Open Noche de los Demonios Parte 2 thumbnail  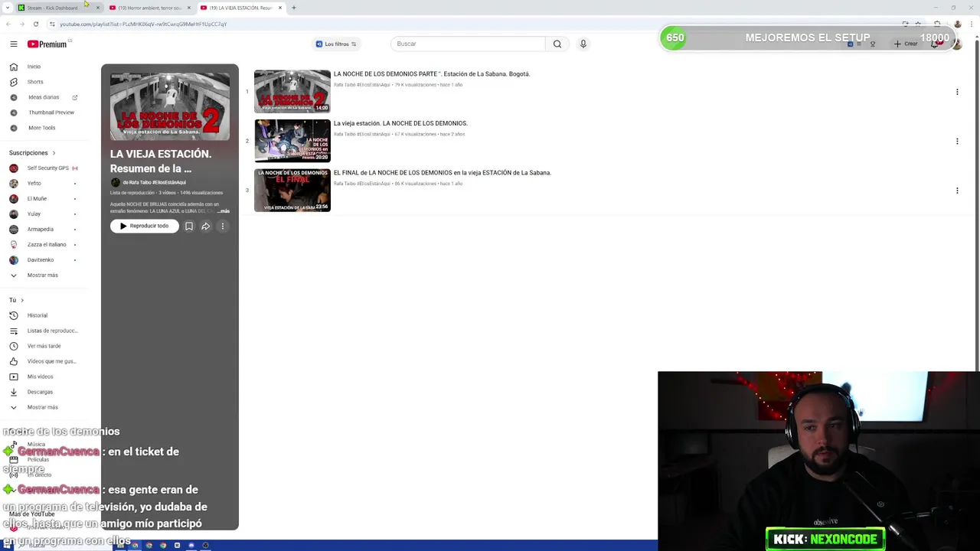pos(292,91)
